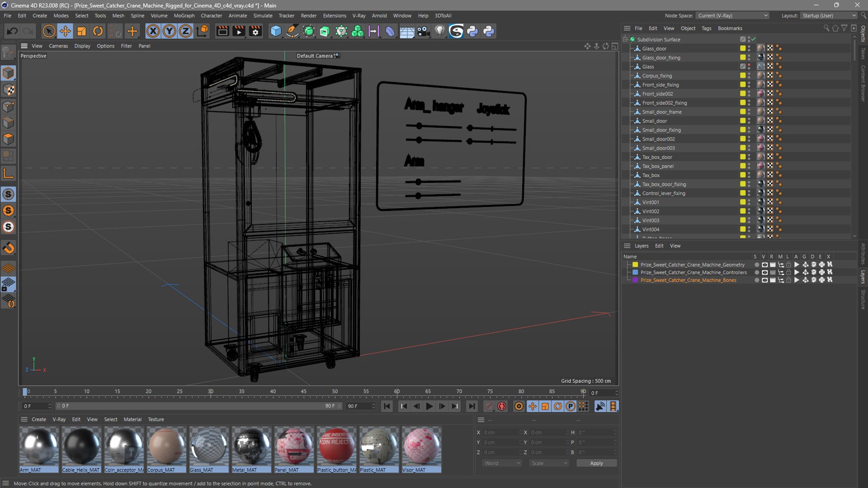Toggle Y axis lock icon

169,31
